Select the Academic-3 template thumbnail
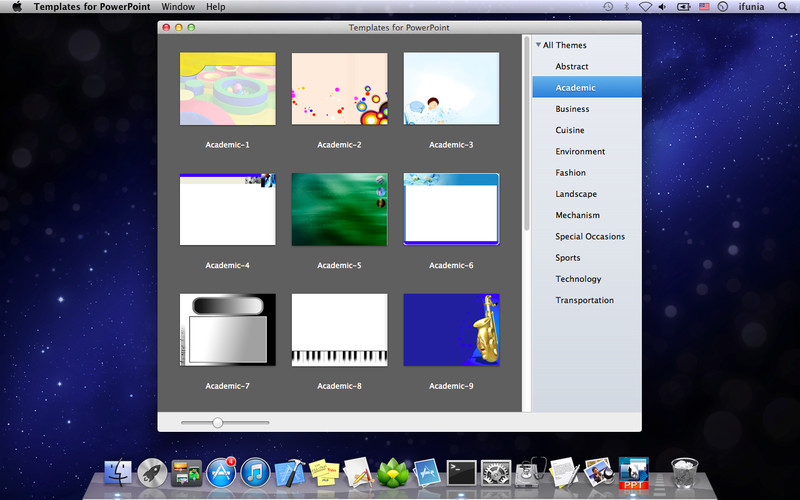800x500 pixels. click(451, 89)
